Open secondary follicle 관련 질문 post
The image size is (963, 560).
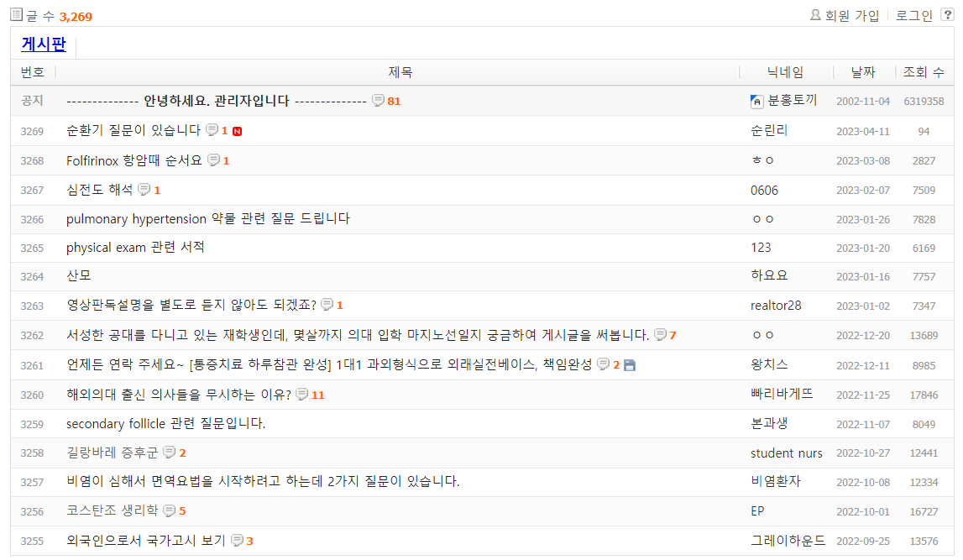click(166, 424)
